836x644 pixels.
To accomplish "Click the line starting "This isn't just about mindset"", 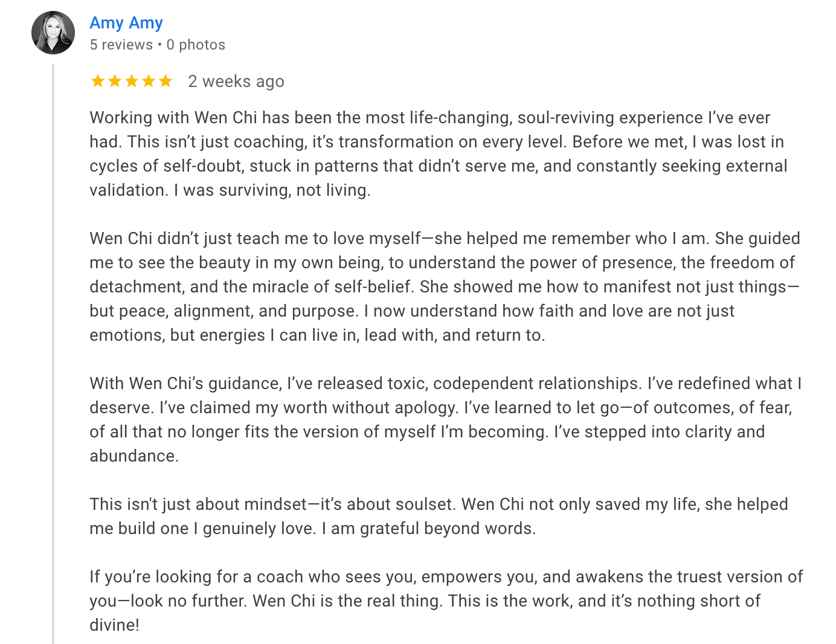I will pyautogui.click(x=438, y=504).
